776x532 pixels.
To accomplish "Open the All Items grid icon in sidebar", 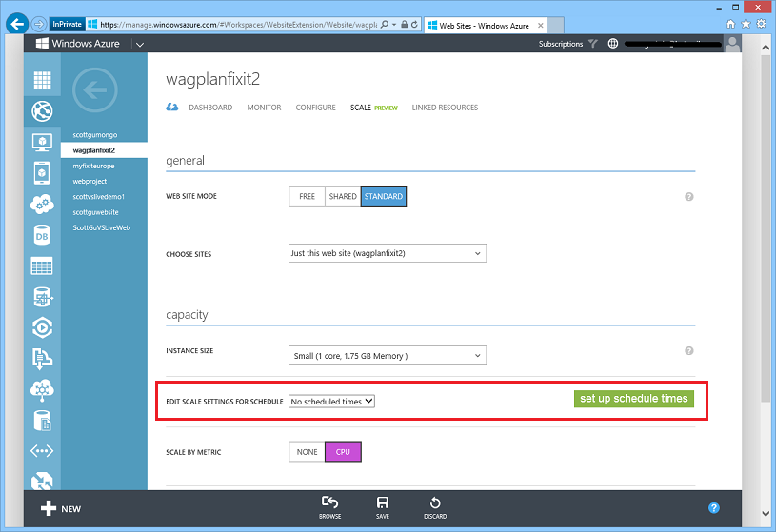I will (x=42, y=80).
